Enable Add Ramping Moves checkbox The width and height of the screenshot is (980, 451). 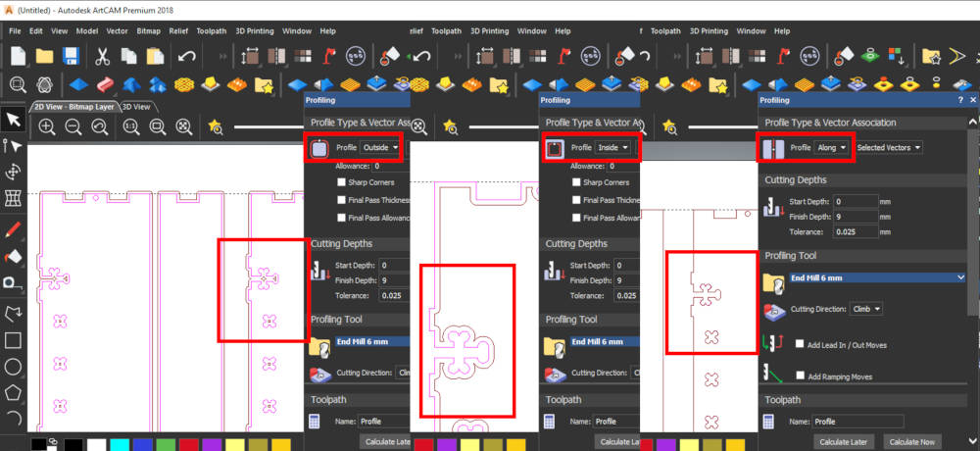[800, 376]
